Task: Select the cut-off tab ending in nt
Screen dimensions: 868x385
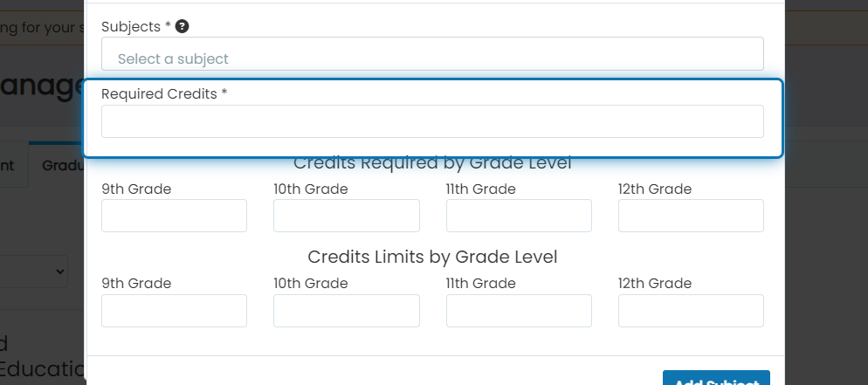Action: pyautogui.click(x=14, y=165)
